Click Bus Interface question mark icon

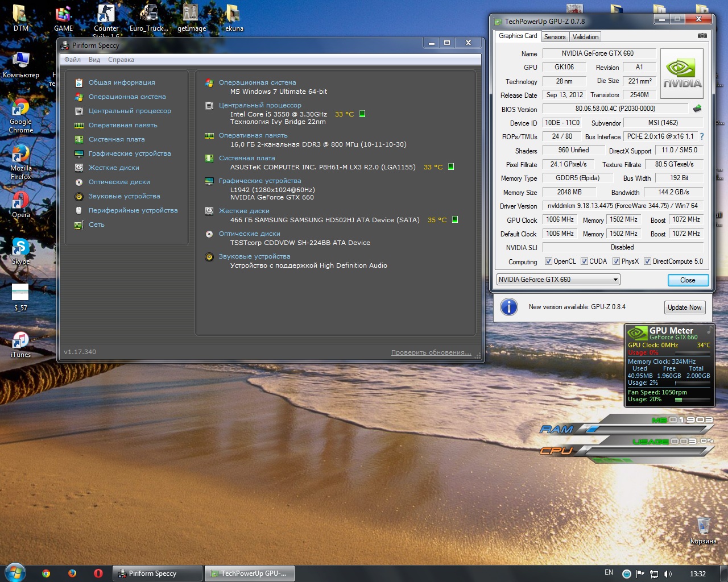pyautogui.click(x=702, y=136)
